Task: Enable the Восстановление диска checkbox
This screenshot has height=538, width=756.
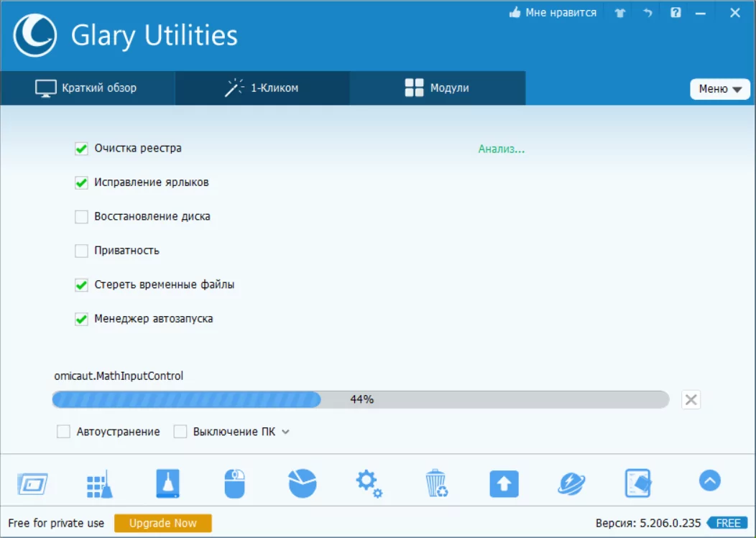Action: point(81,217)
